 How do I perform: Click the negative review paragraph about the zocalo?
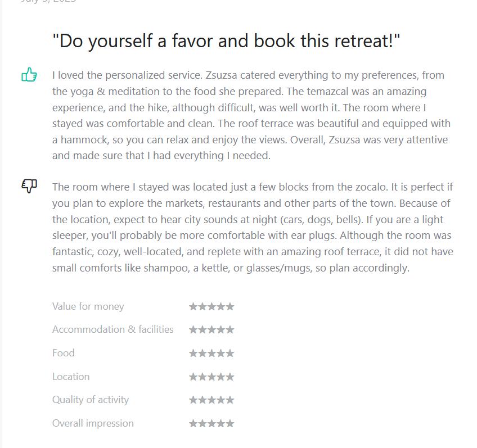coord(253,227)
